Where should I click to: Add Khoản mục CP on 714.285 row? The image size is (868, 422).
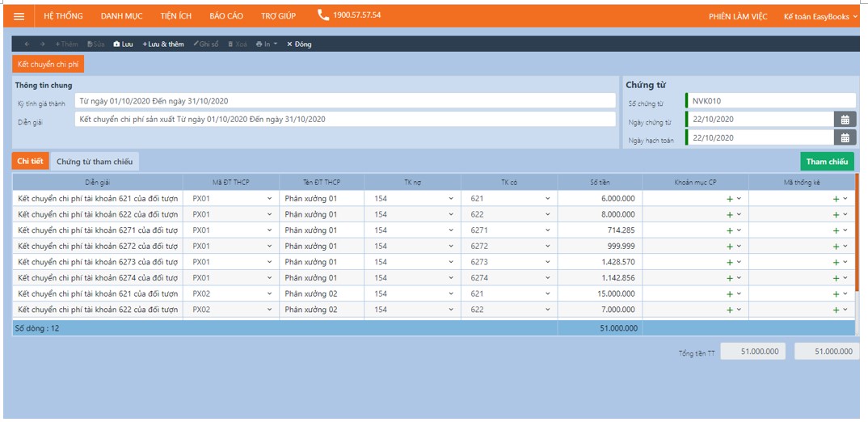(x=730, y=230)
